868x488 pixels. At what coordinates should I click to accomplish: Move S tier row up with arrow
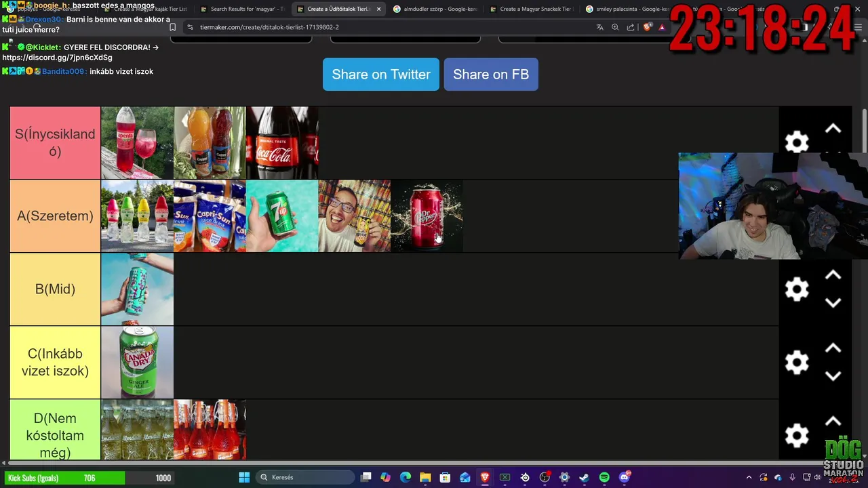833,129
